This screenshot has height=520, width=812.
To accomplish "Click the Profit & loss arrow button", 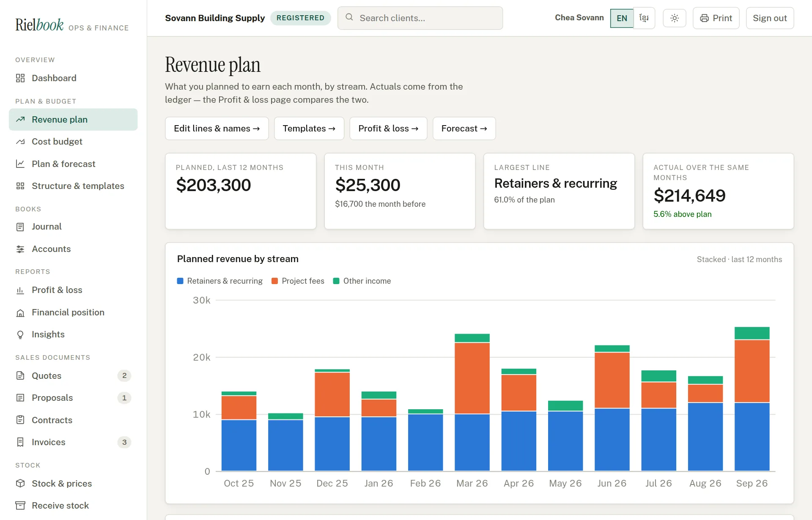I will point(388,129).
